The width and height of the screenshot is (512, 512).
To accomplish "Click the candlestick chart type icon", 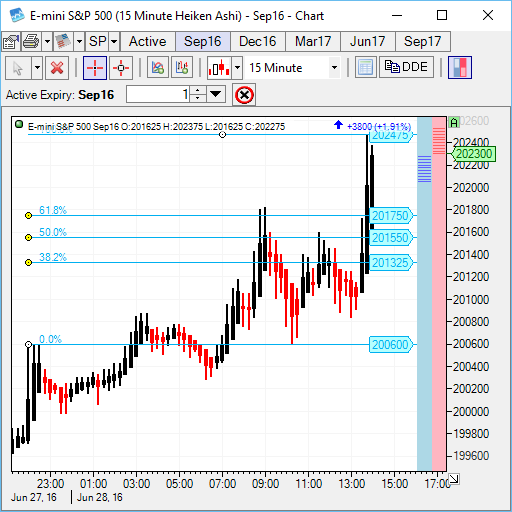I will pyautogui.click(x=219, y=68).
